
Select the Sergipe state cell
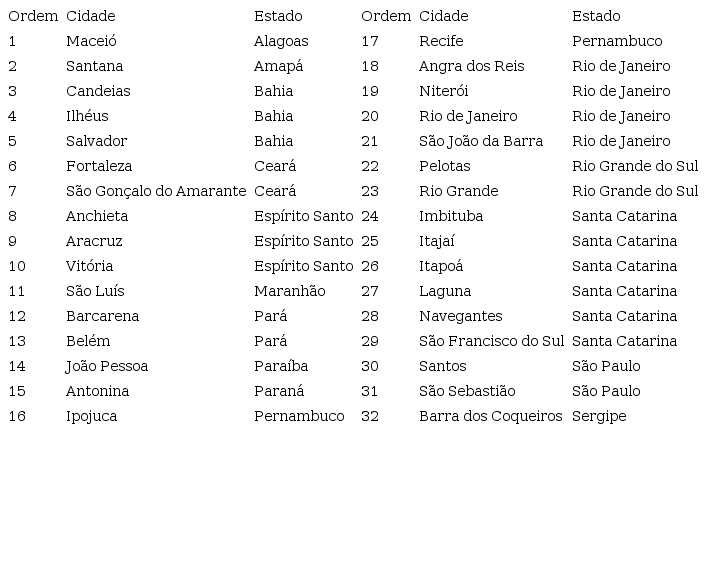coord(599,416)
